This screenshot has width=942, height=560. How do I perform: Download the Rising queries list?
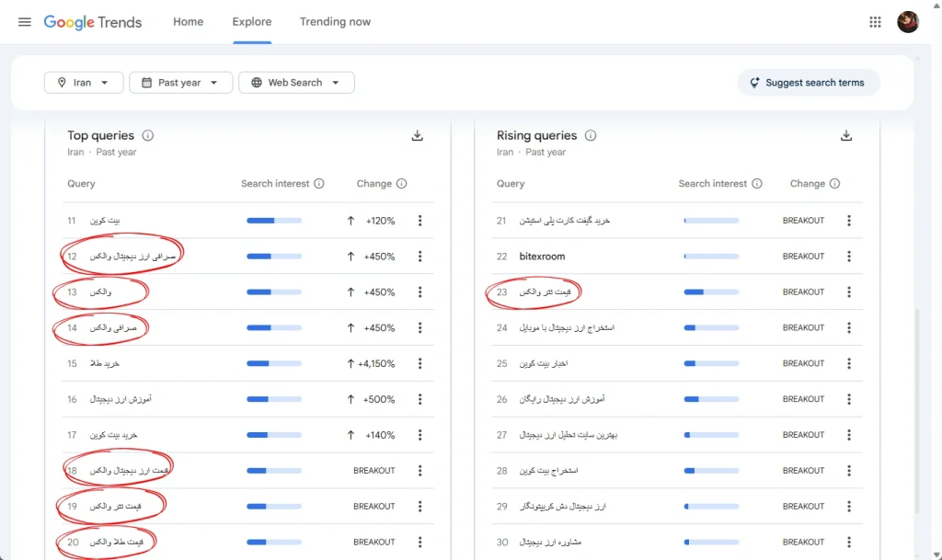tap(846, 136)
